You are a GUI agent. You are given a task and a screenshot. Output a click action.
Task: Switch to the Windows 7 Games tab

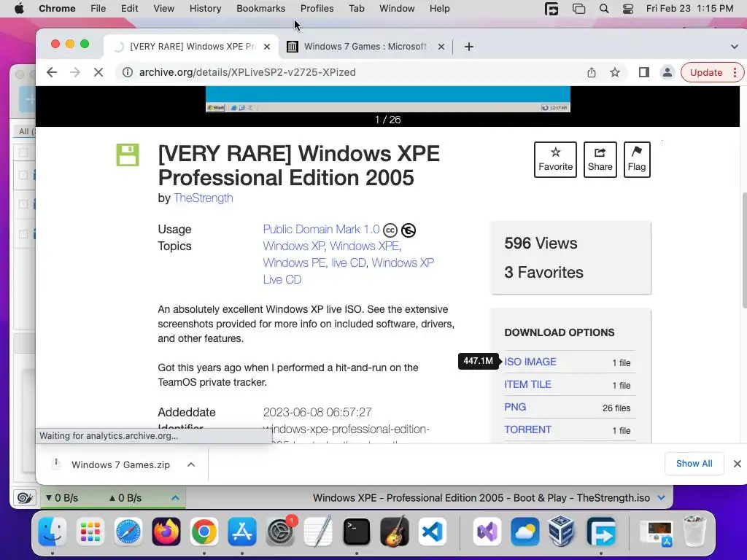click(365, 47)
